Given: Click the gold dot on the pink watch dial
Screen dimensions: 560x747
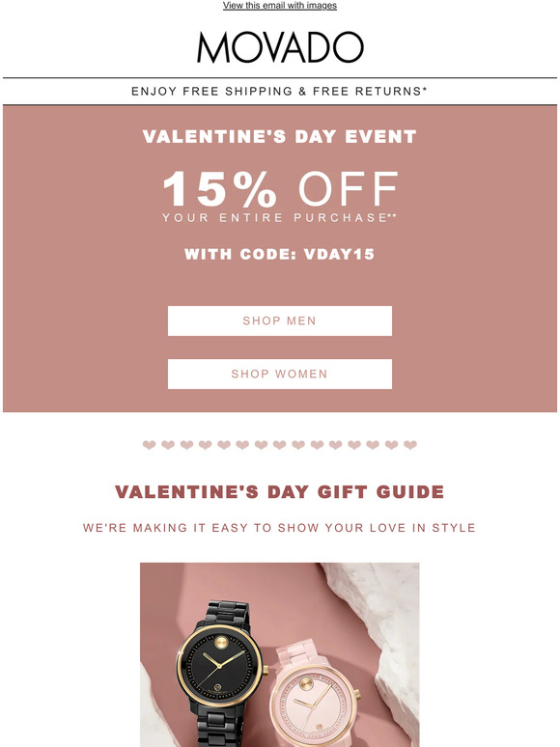Looking at the screenshot, I should click(305, 684).
